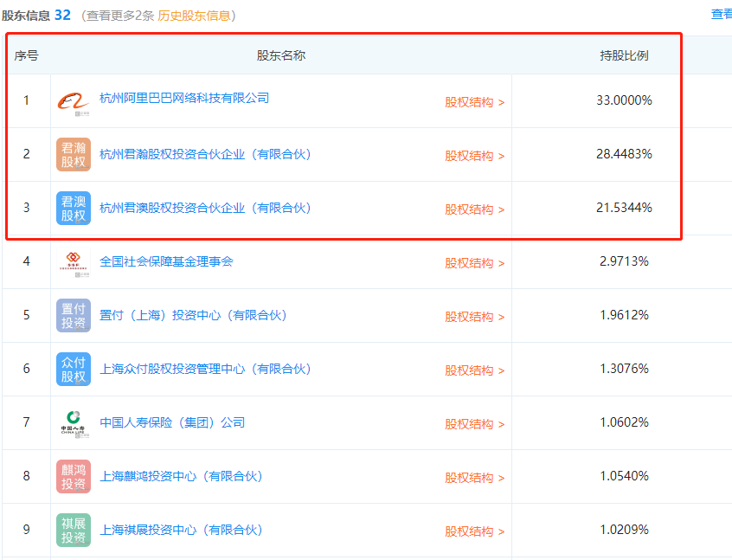732x560 pixels.
Task: View 股权结构 for 上海众付股权投资
Action: [474, 370]
